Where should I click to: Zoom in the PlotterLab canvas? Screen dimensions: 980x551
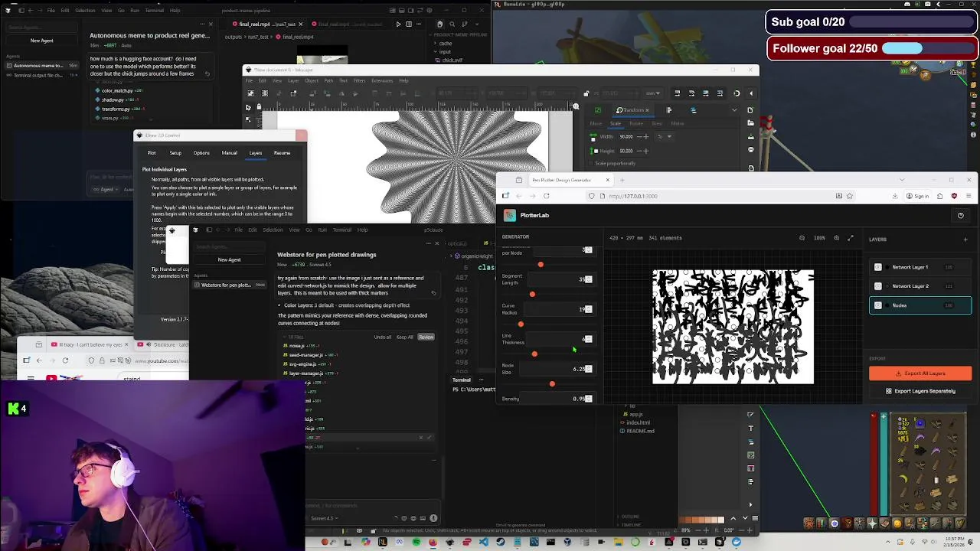pos(837,238)
